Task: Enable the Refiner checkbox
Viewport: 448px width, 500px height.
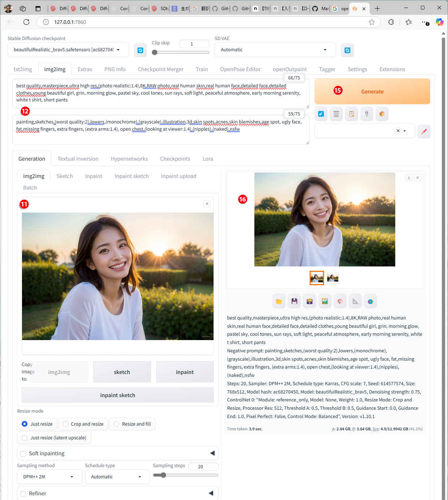Action: point(23,494)
